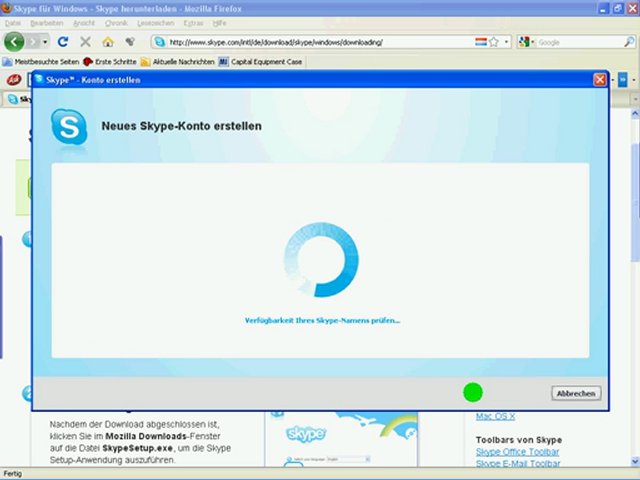Screen dimensions: 640x480
Task: Go back with the green back arrow
Action: (x=14, y=42)
